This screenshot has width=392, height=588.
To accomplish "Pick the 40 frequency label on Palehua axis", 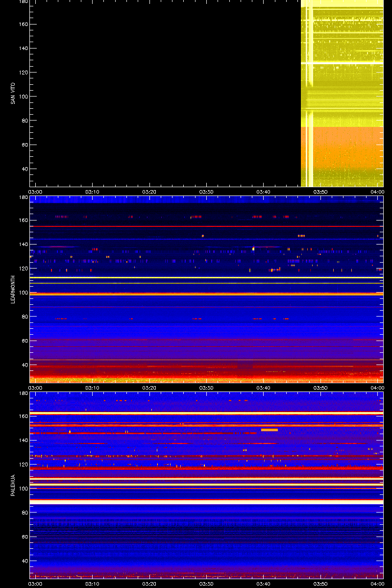I will coord(24,561).
